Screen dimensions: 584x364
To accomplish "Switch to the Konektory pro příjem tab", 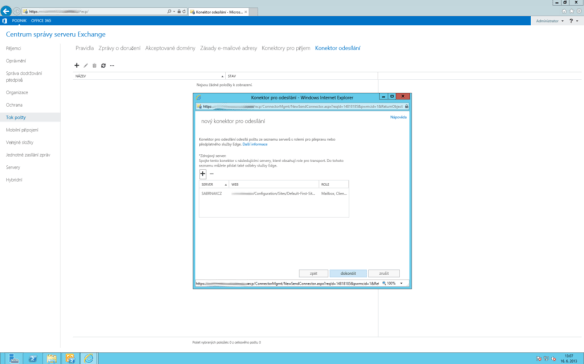I will pyautogui.click(x=286, y=48).
